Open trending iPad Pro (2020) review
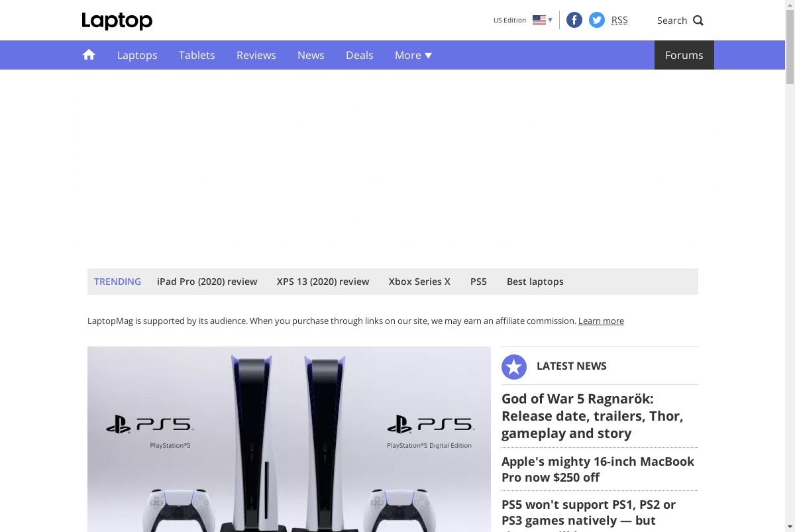The width and height of the screenshot is (795, 532). coord(207,282)
